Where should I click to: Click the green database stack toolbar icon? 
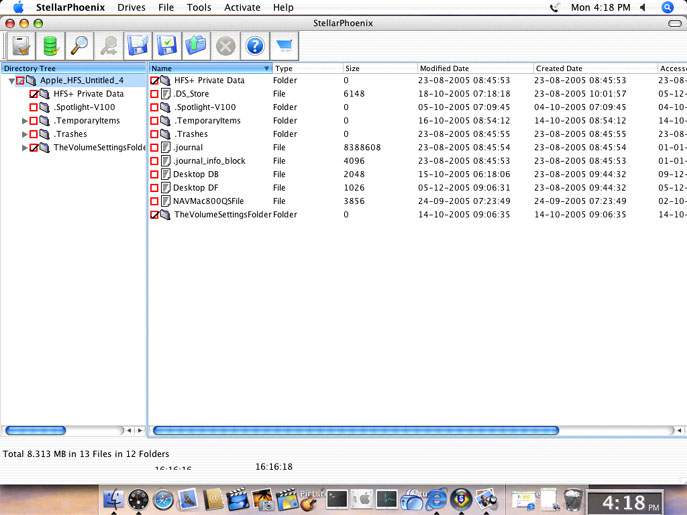tap(50, 46)
